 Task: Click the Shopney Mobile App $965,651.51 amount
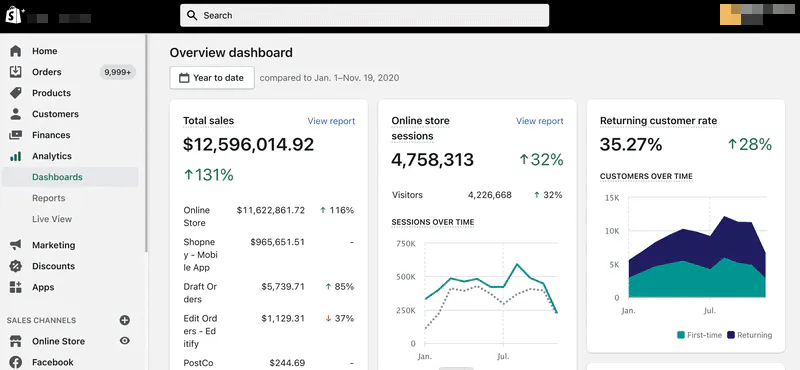click(277, 242)
